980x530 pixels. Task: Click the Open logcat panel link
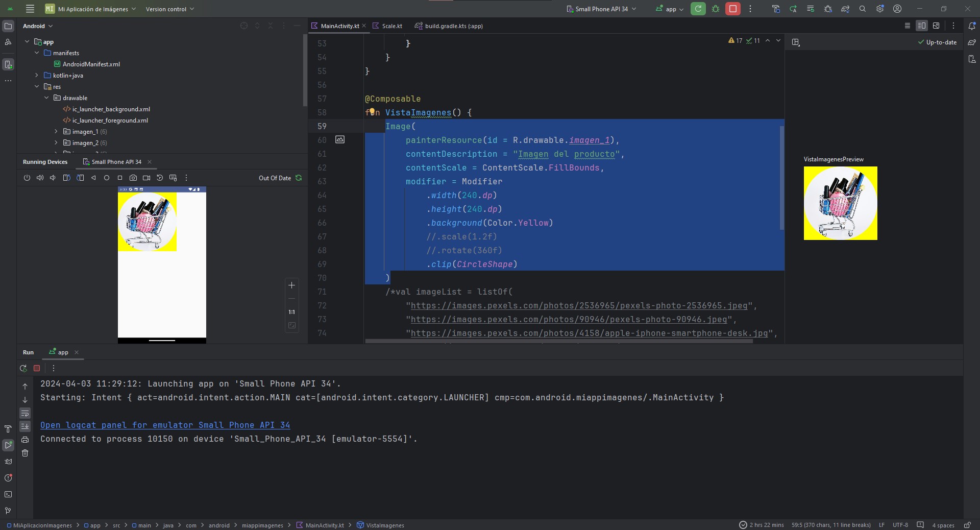coord(165,425)
